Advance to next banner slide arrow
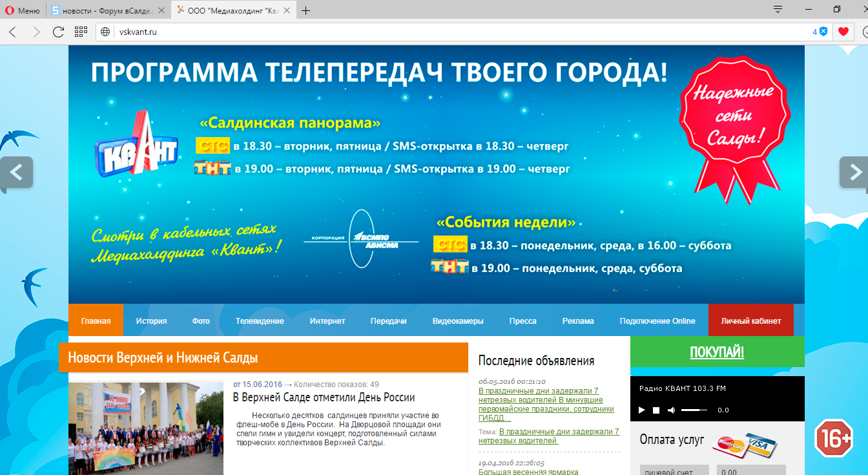Screen dimensions: 868x475 (854, 173)
